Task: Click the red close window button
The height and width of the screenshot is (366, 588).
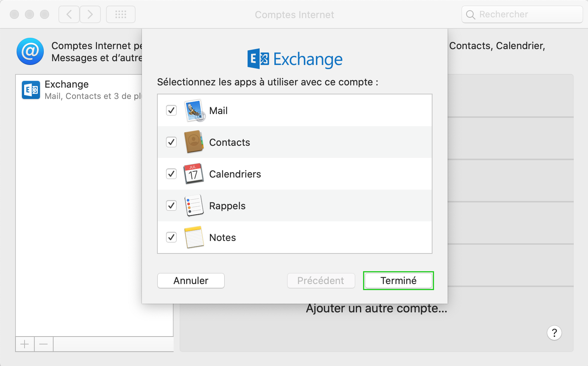Action: point(14,14)
